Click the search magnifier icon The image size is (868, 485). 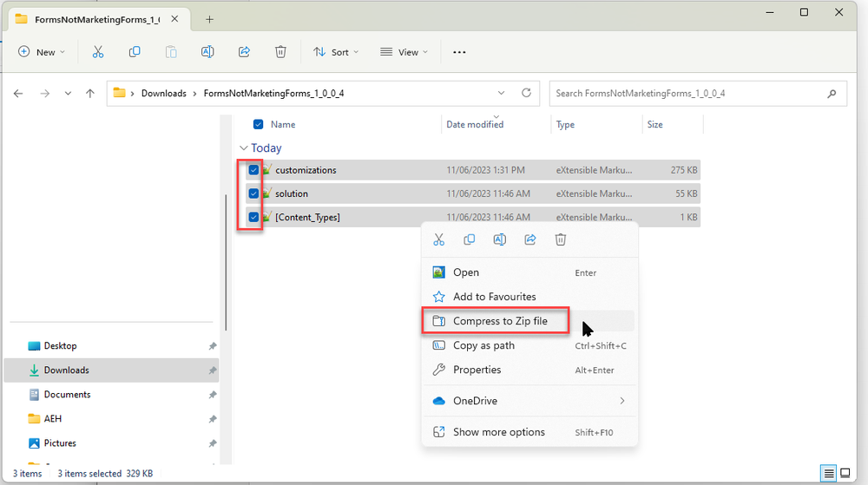[832, 94]
